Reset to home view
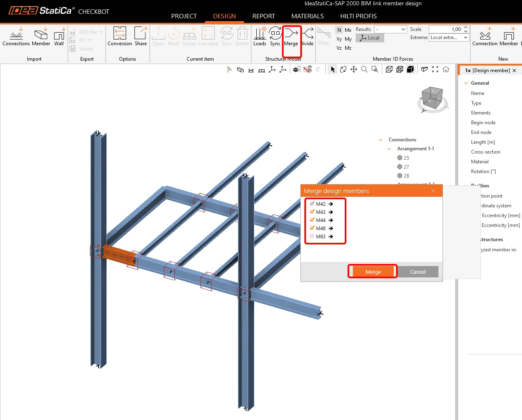The height and width of the screenshot is (420, 522). pos(446,70)
